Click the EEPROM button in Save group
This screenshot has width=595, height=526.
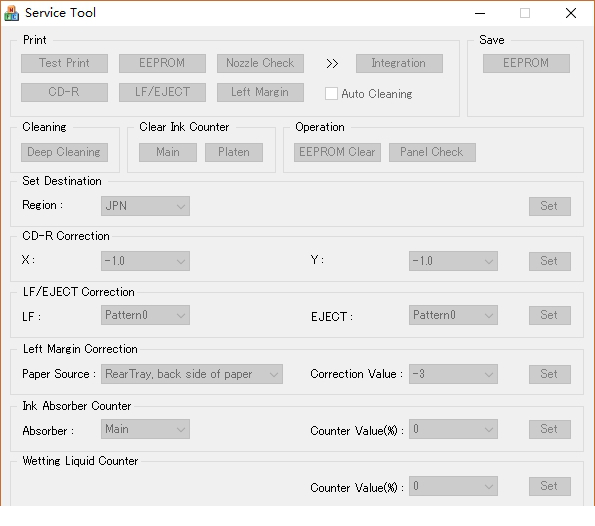point(526,63)
